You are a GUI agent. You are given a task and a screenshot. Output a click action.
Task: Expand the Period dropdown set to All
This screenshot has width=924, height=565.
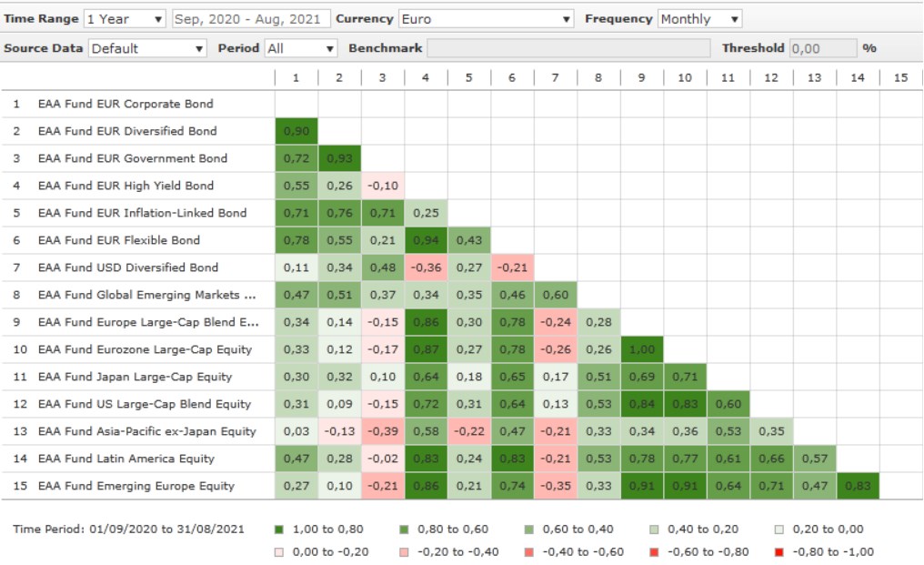click(301, 48)
